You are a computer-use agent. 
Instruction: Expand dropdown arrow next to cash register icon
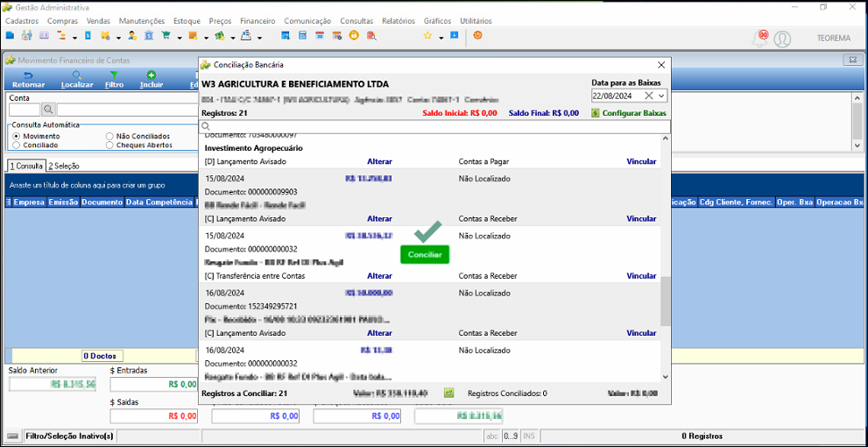pos(259,38)
